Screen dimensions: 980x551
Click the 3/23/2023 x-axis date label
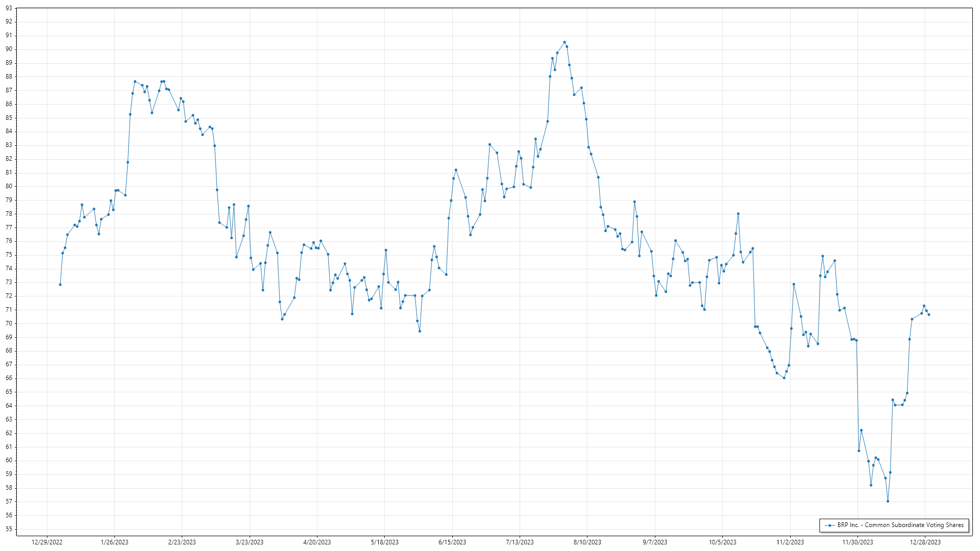tap(250, 542)
